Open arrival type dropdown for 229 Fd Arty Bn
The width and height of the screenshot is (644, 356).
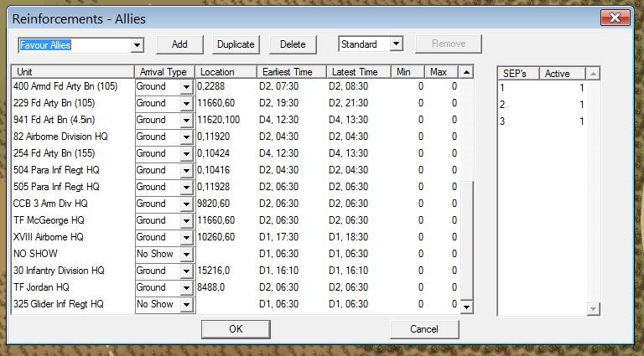click(186, 103)
